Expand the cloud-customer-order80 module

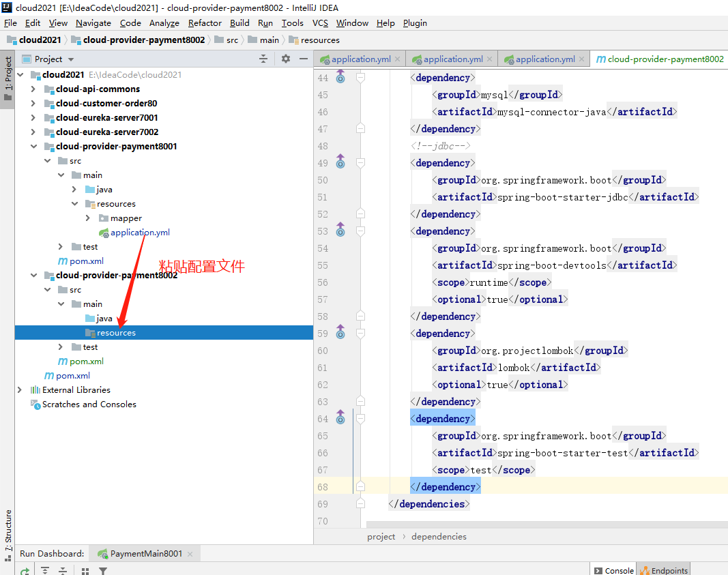(33, 103)
